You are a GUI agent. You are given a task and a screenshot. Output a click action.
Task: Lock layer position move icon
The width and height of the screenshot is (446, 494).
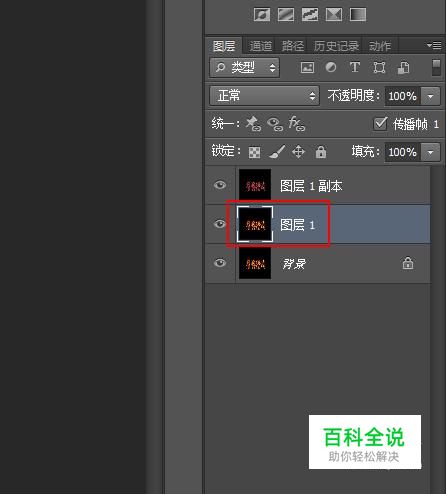[x=298, y=152]
